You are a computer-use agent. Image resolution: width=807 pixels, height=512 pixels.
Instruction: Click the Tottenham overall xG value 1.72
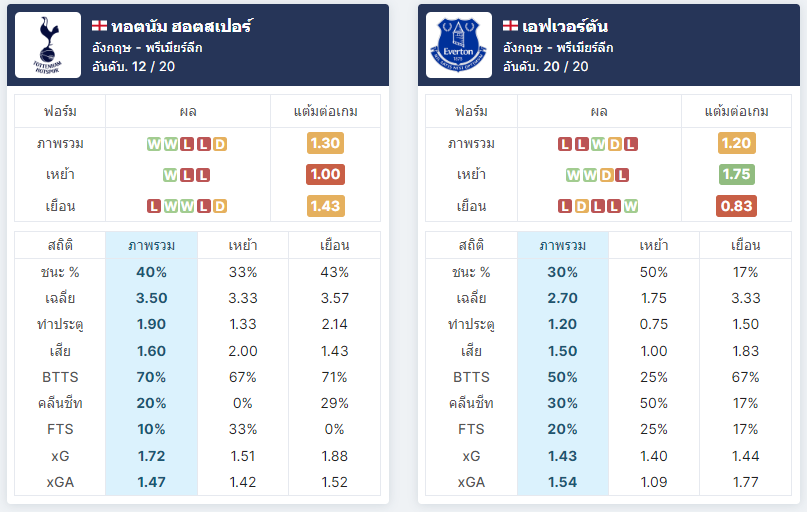pyautogui.click(x=151, y=456)
